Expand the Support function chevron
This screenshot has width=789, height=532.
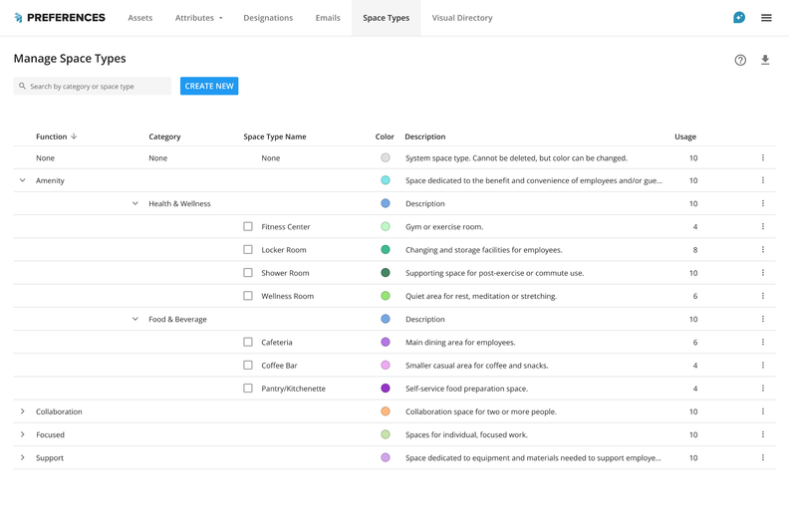pyautogui.click(x=23, y=458)
